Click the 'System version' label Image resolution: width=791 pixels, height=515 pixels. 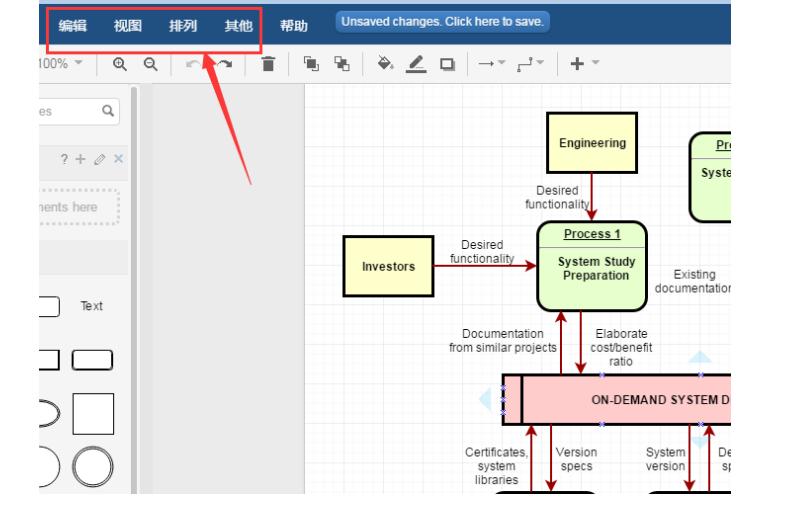[665, 459]
